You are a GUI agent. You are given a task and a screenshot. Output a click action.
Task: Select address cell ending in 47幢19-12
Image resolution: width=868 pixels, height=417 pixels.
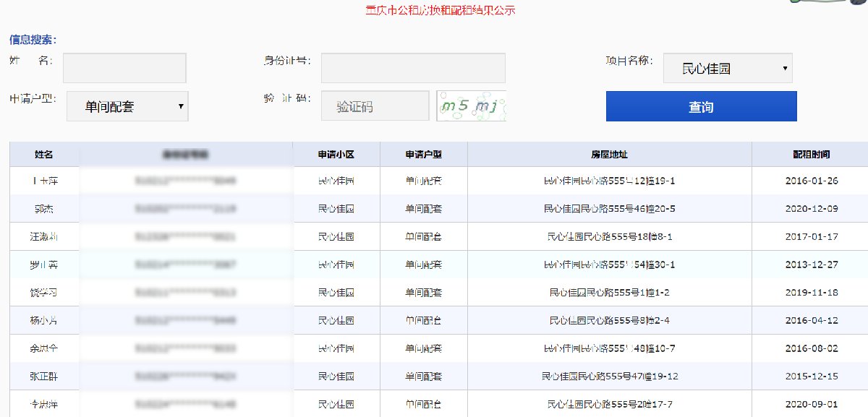pos(609,377)
